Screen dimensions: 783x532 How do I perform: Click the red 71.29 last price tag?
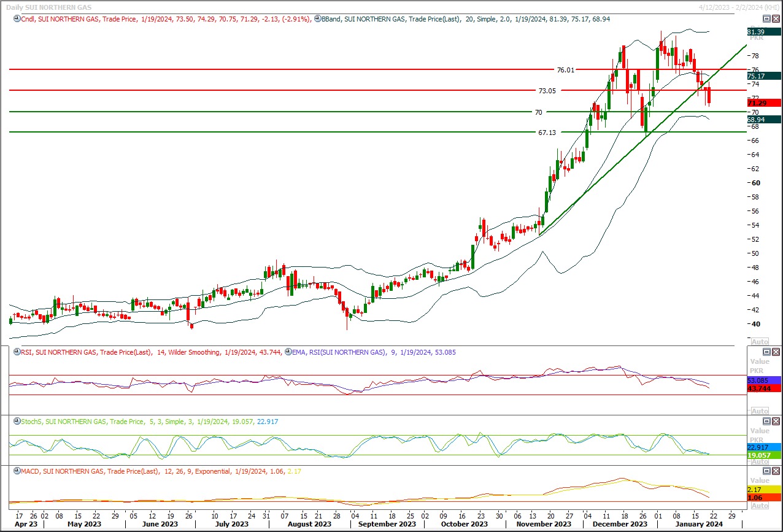click(763, 103)
